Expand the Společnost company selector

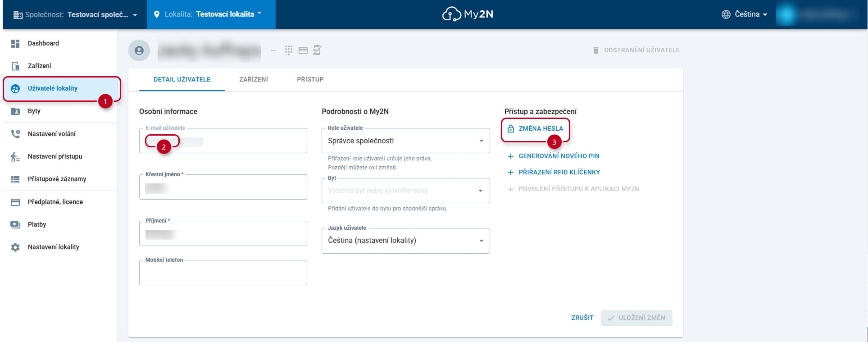pos(75,14)
